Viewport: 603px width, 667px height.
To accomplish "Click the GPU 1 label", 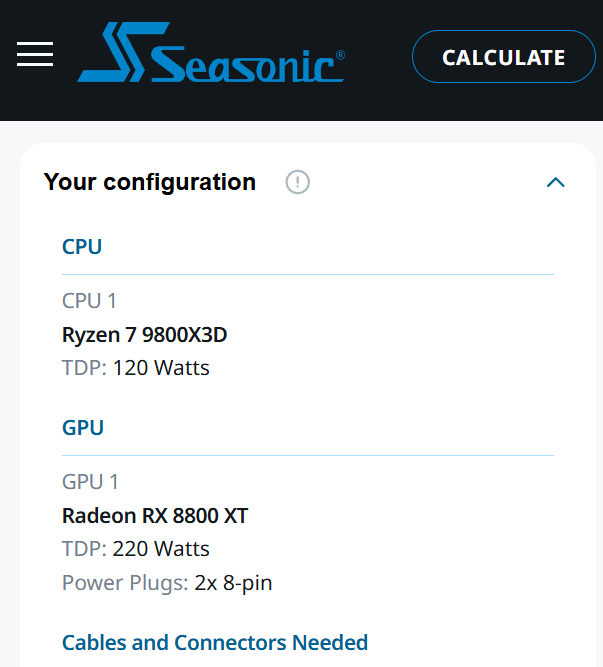I will tap(90, 482).
